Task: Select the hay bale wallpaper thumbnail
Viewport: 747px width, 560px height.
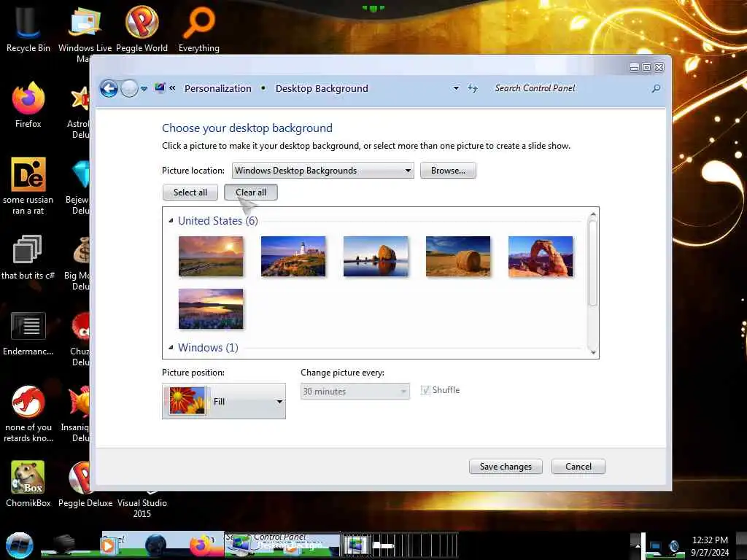Action: (458, 256)
